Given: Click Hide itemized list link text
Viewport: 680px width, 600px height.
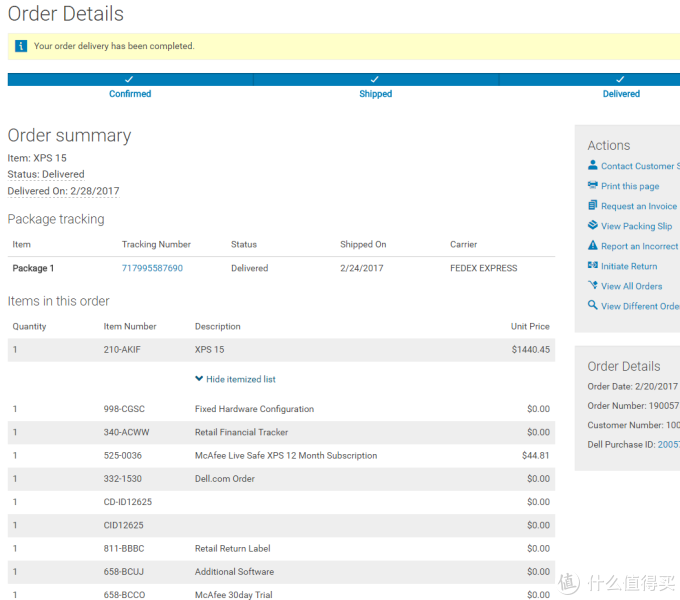Looking at the screenshot, I should 241,379.
